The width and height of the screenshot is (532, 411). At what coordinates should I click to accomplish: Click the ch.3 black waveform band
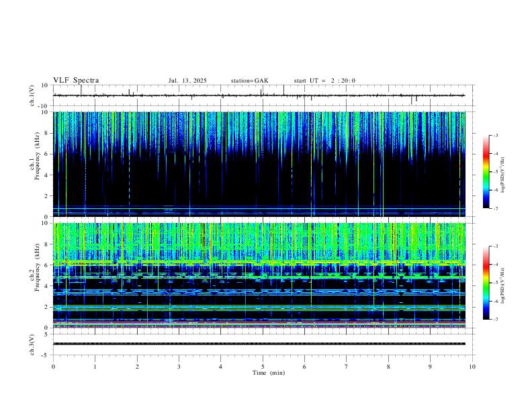259,344
